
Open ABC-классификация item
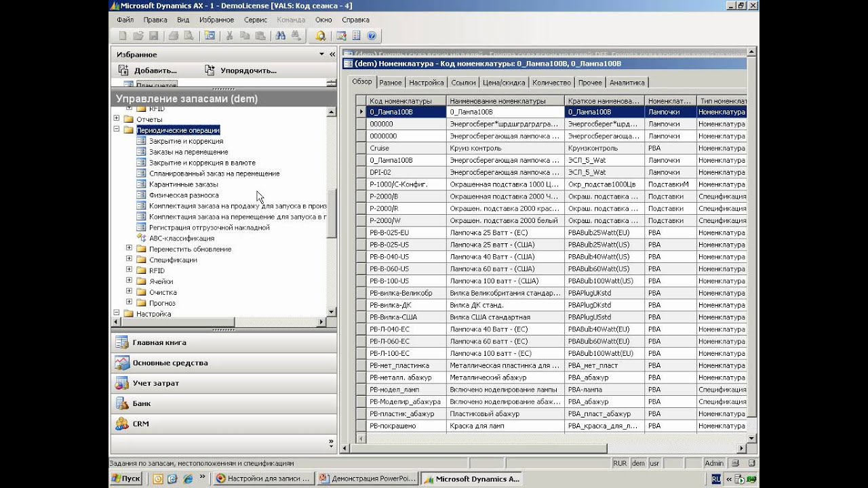181,239
